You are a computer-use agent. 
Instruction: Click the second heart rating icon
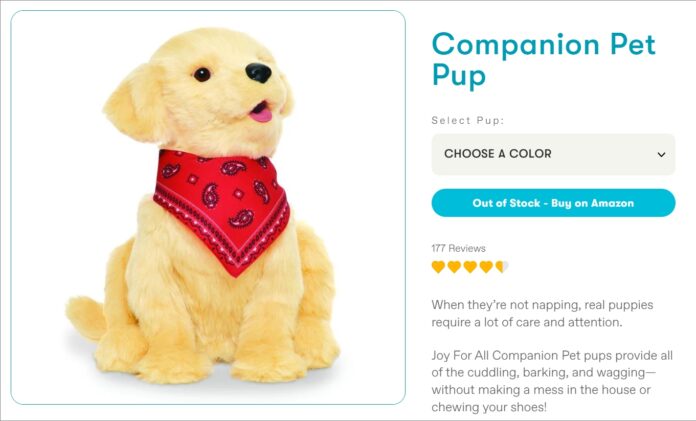pyautogui.click(x=454, y=267)
